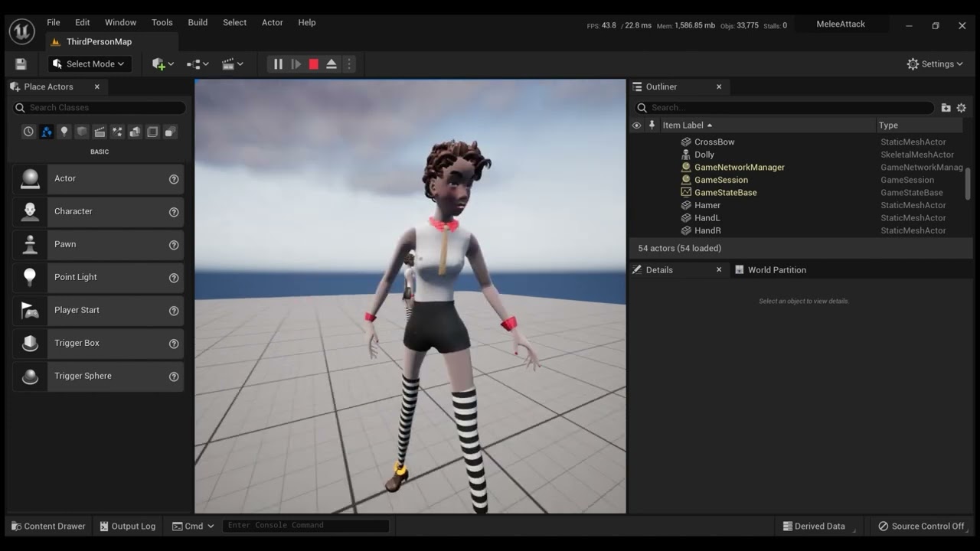Select the Shapes category cube icon
980x551 pixels.
click(x=82, y=132)
